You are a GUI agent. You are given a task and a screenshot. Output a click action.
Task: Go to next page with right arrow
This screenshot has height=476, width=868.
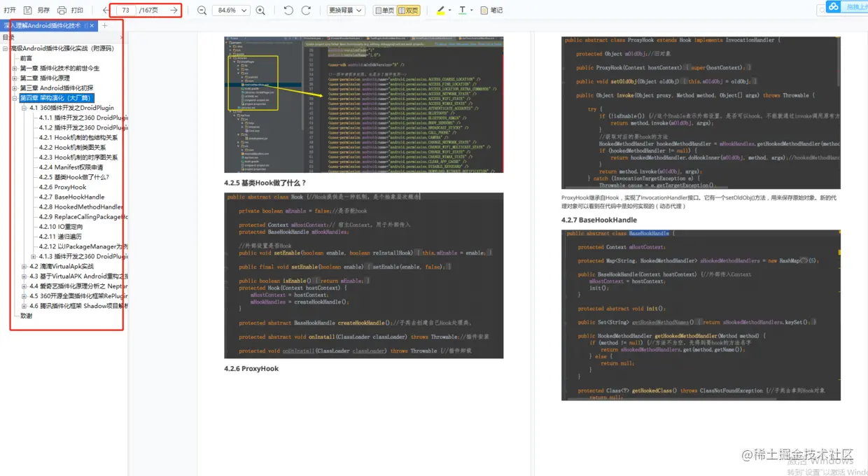tap(174, 10)
